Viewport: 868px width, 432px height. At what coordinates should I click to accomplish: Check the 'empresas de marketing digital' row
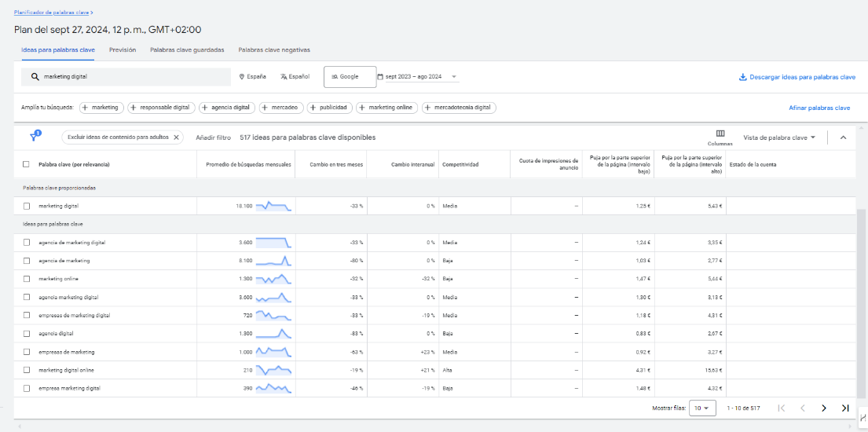point(26,315)
